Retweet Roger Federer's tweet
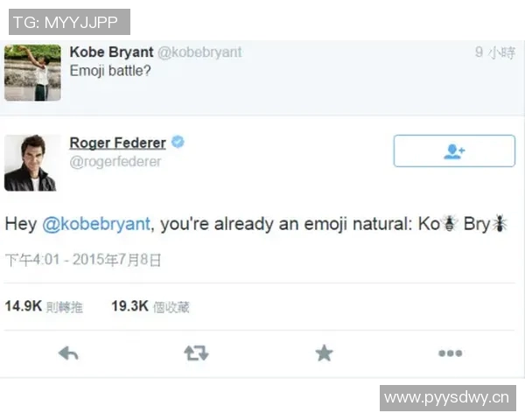 pyautogui.click(x=196, y=353)
